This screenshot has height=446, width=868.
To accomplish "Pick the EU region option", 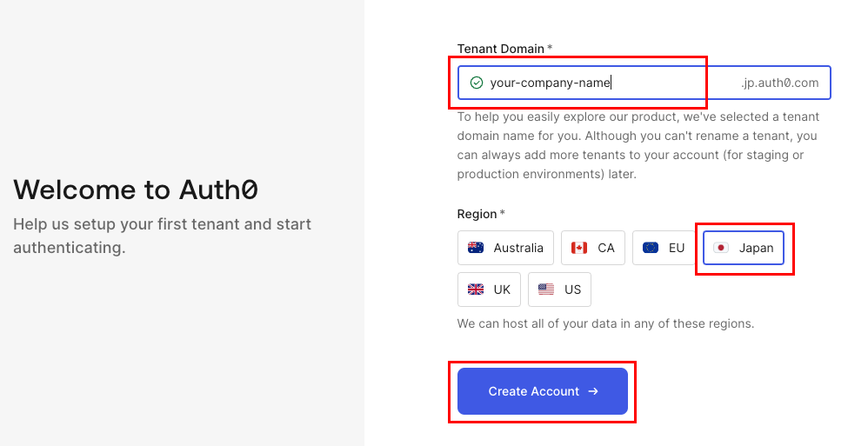I will pyautogui.click(x=664, y=248).
